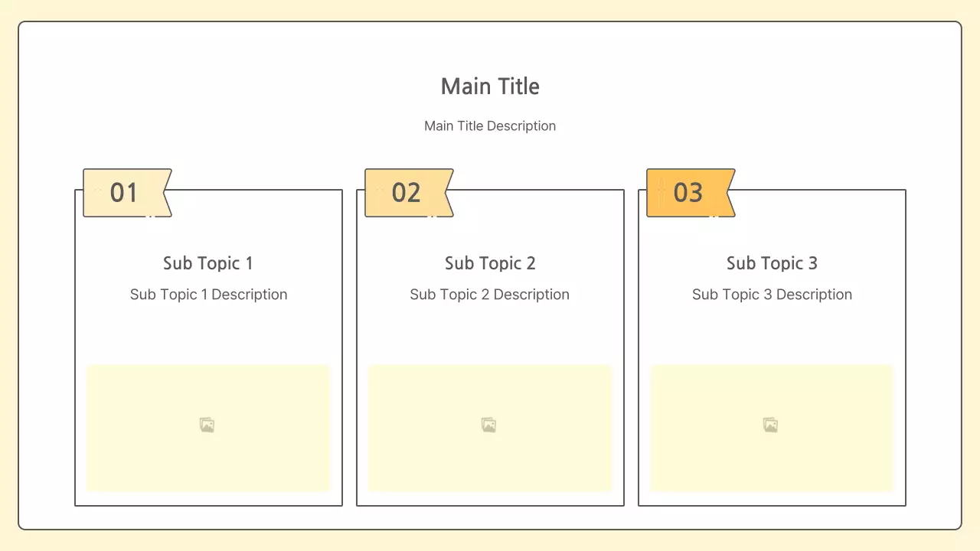The width and height of the screenshot is (980, 551).
Task: Select the Sub Topic 2 Description text
Action: [490, 295]
